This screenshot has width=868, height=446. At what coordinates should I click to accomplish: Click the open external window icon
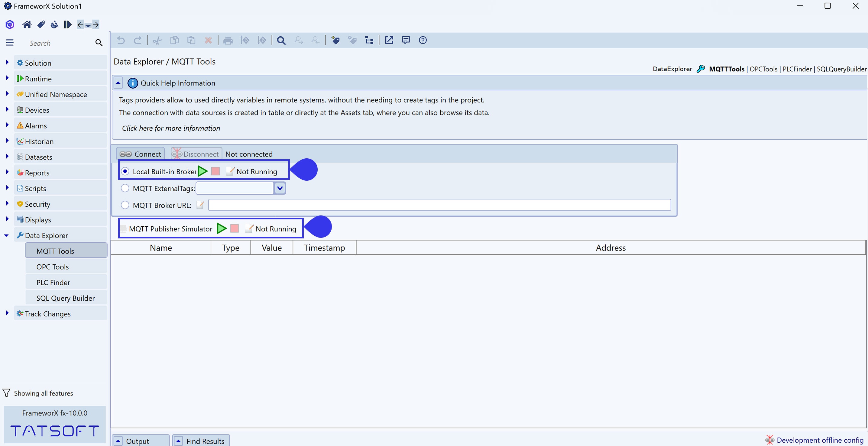[389, 40]
